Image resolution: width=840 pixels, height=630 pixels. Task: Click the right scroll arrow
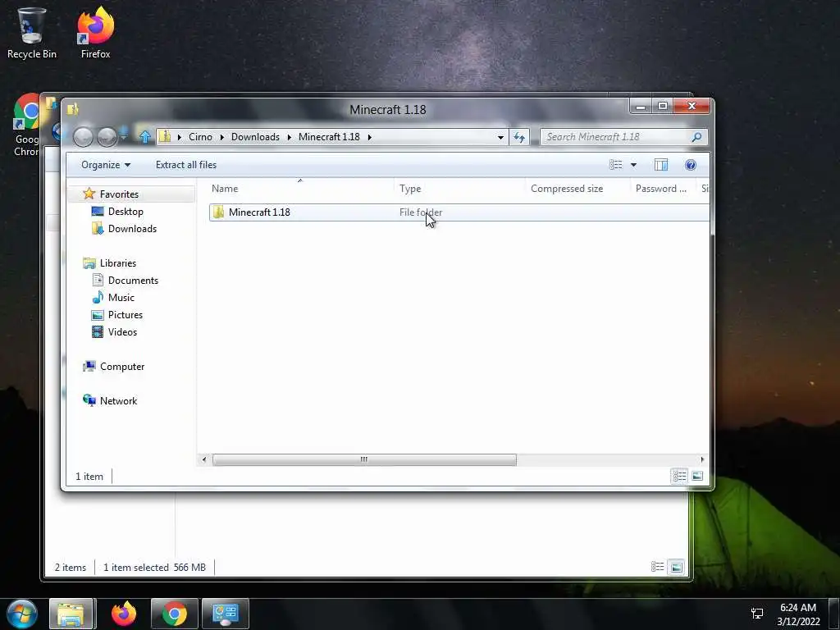tap(702, 459)
